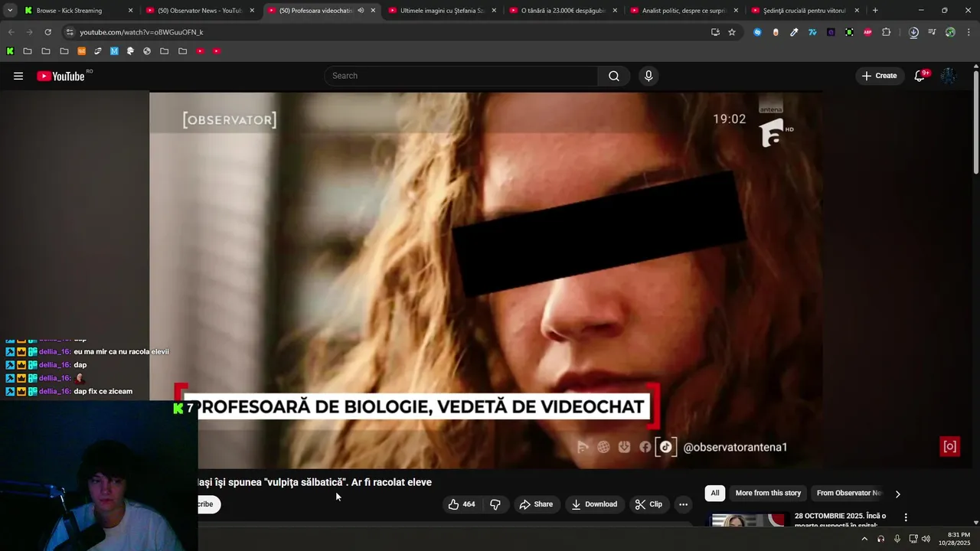Switch to Observator News YouTube tab
Image resolution: width=980 pixels, height=551 pixels.
pyautogui.click(x=199, y=11)
